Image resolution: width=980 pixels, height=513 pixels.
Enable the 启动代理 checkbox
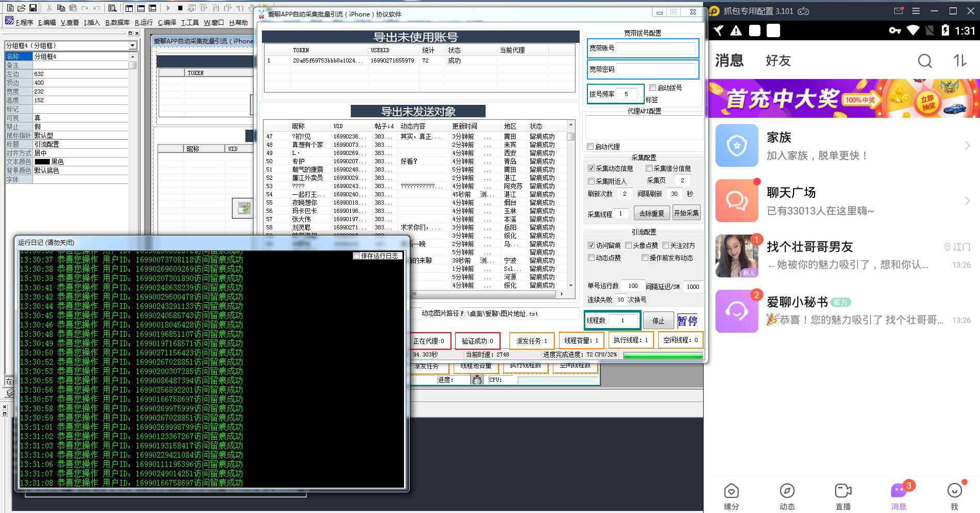point(590,147)
